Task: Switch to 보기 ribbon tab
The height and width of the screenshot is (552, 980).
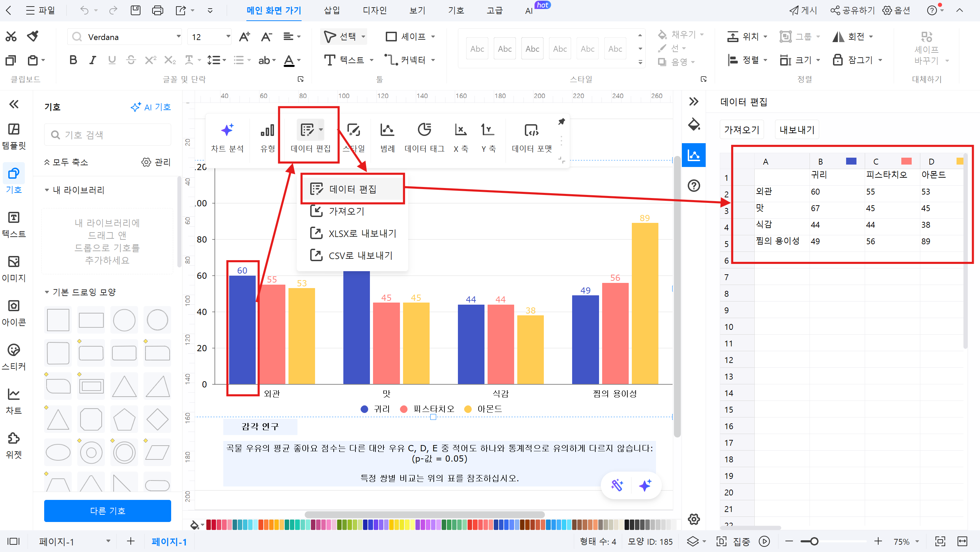Action: pyautogui.click(x=417, y=10)
